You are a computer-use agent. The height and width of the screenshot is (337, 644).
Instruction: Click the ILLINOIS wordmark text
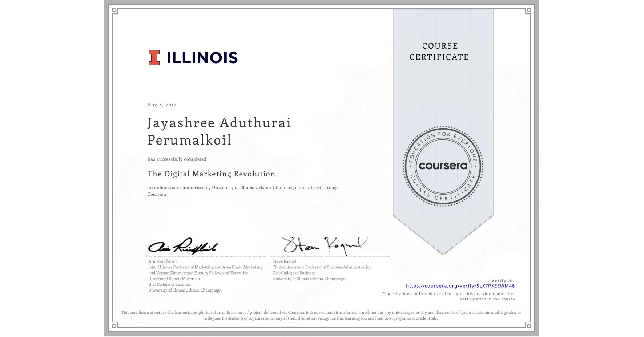202,58
